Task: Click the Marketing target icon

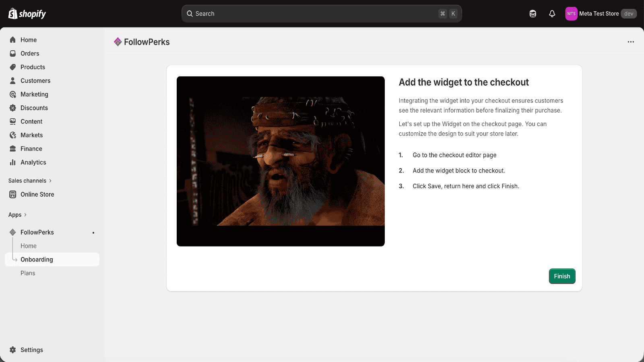Action: tap(13, 95)
